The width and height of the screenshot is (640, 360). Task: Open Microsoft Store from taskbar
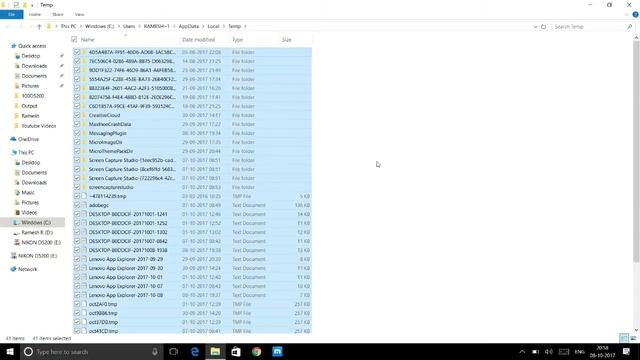(x=236, y=352)
